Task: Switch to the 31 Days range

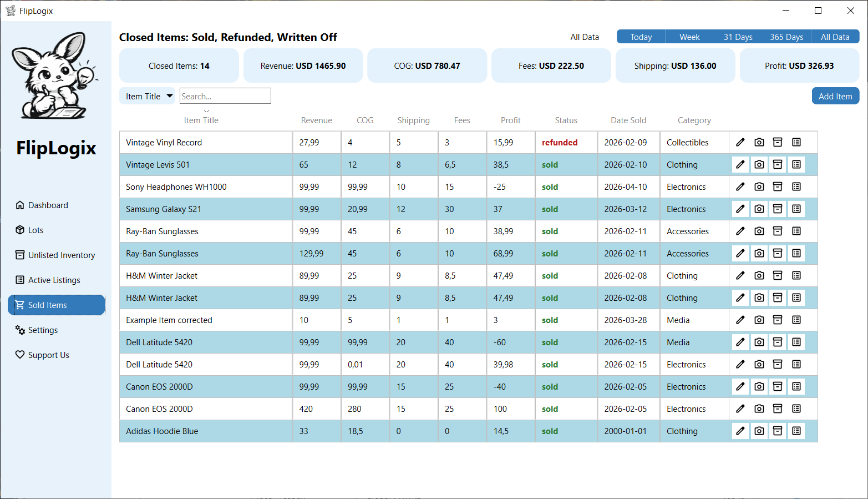Action: [738, 37]
